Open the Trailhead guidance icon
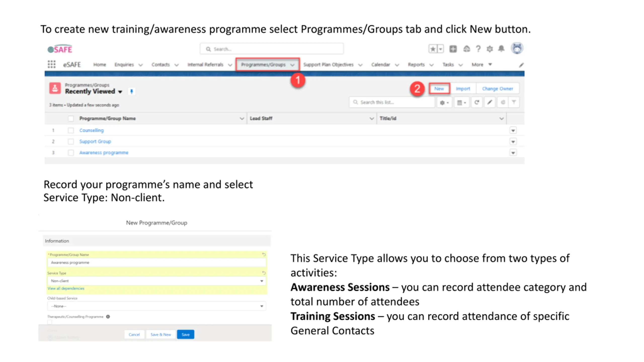Viewport: 644px width, 362px height. point(467,49)
